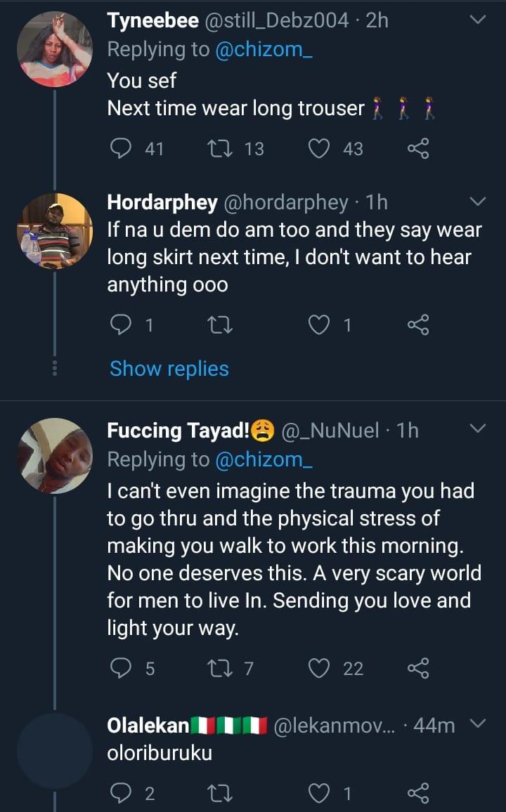Screen dimensions: 506x812
Task: Reply to Fuccing Tayad's trauma tweet
Action: (122, 668)
